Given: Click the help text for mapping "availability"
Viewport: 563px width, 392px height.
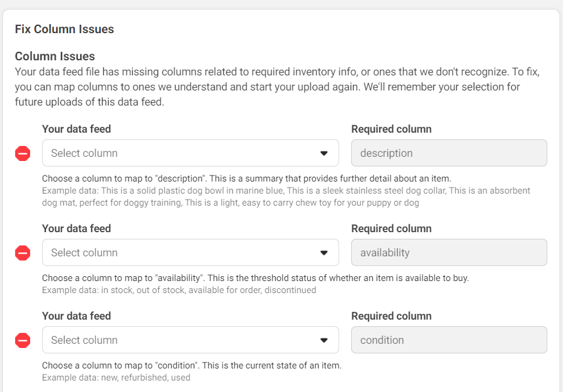Looking at the screenshot, I should [255, 278].
